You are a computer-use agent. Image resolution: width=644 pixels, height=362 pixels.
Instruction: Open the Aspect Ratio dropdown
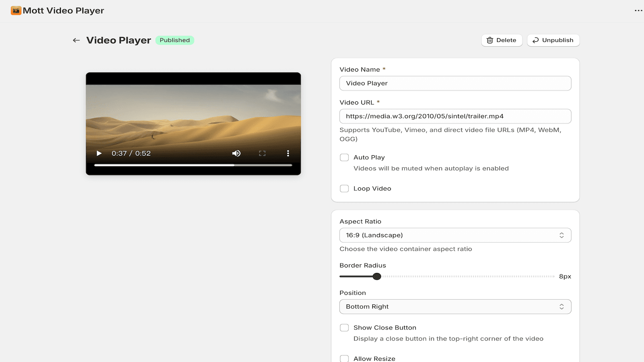point(455,235)
